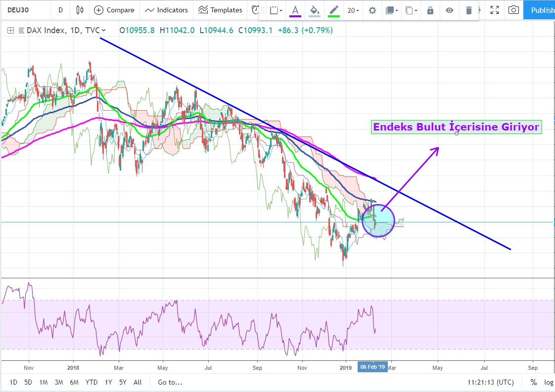Delete the drawing with trash icon
Image resolution: width=555 pixels, height=392 pixels.
click(469, 10)
